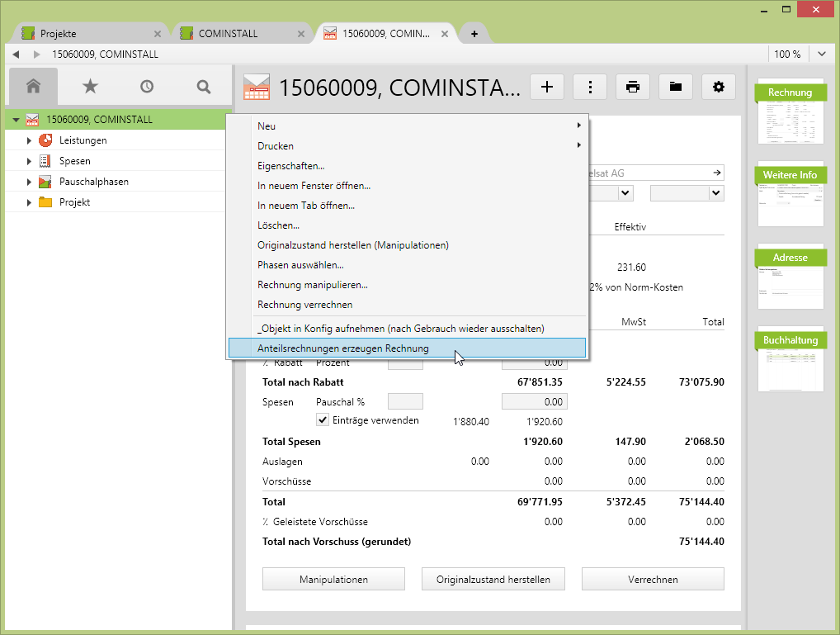
Task: Click the plus add button
Action: [x=546, y=87]
